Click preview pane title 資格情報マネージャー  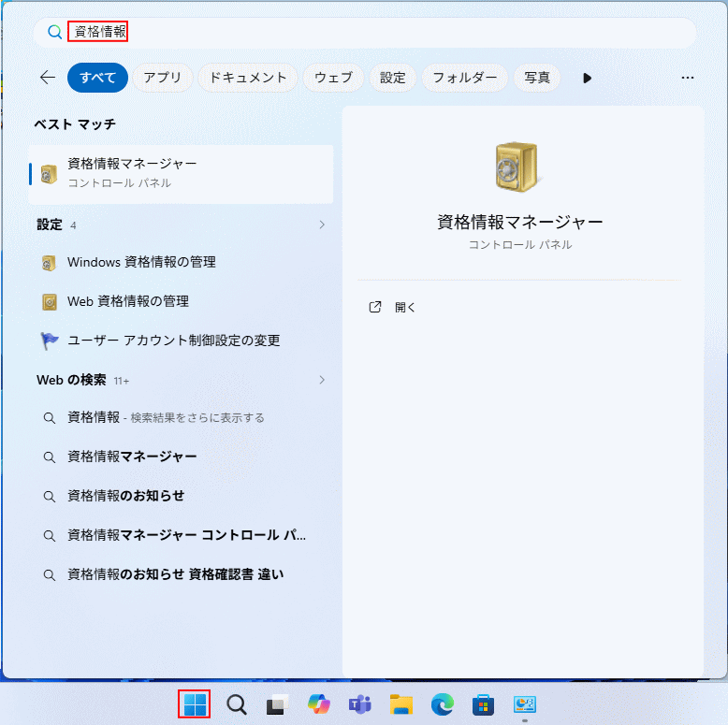pos(519,223)
